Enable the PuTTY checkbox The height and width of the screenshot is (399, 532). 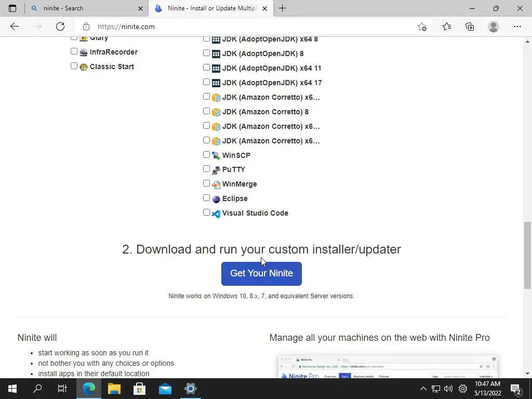(x=206, y=169)
